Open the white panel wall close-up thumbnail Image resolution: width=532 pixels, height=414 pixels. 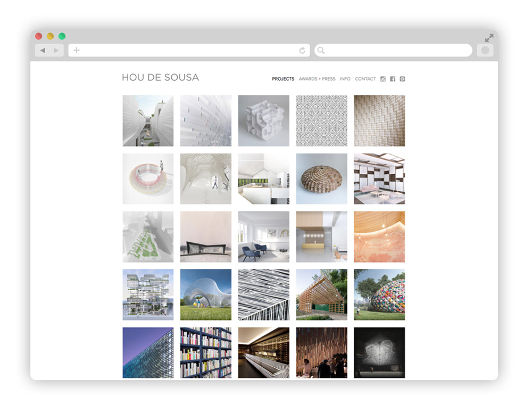pyautogui.click(x=206, y=121)
